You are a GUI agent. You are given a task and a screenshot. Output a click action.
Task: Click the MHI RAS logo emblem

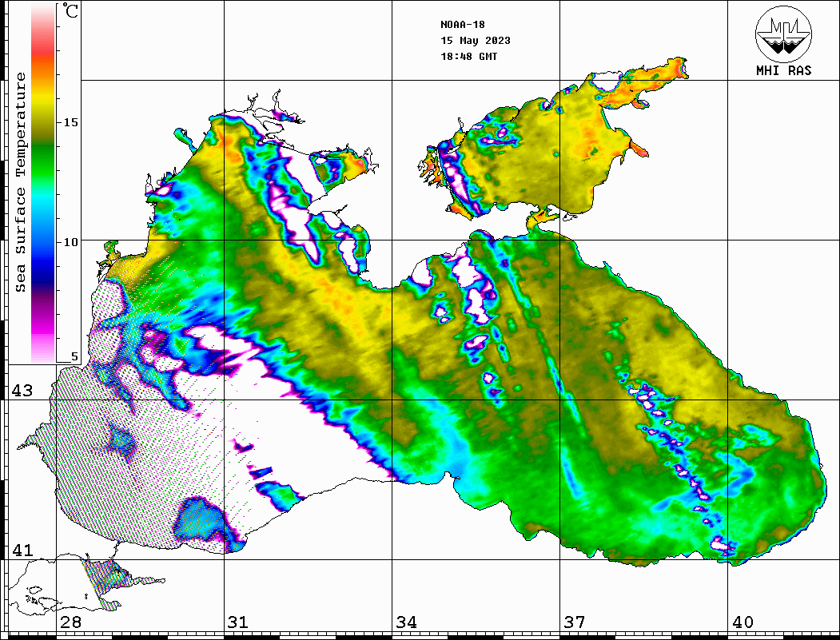784,34
